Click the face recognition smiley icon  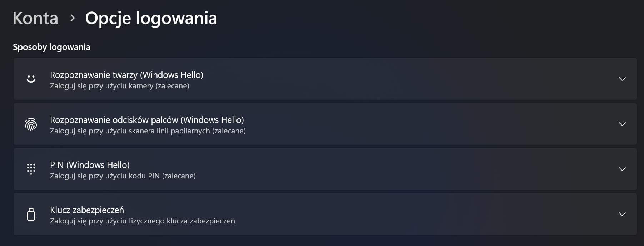click(x=31, y=79)
